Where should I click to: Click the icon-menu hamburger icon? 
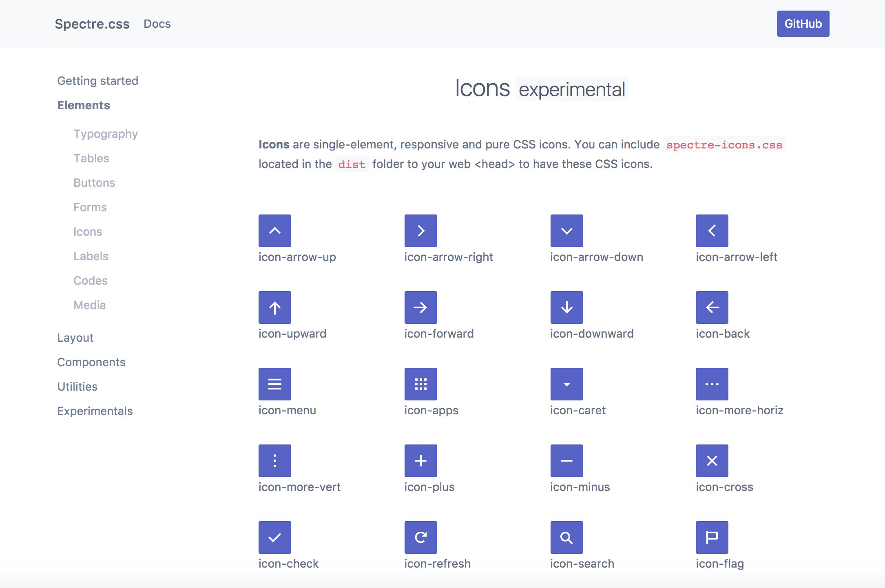click(x=275, y=384)
